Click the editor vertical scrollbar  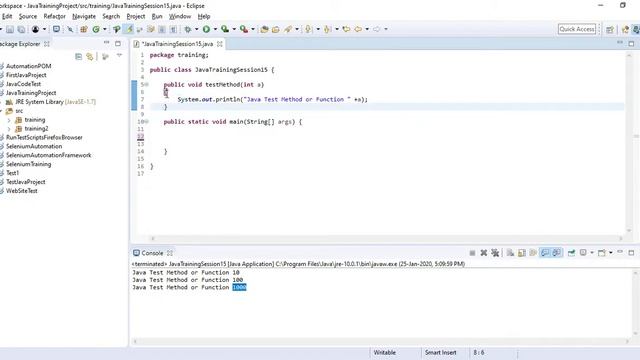point(629,143)
